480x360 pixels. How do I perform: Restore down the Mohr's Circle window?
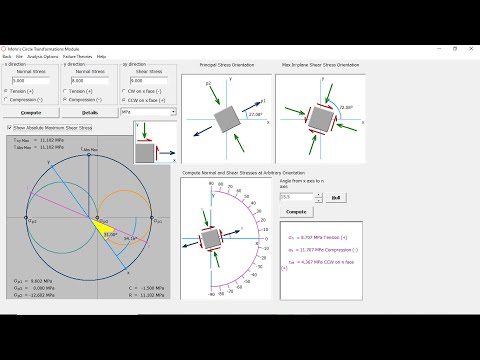click(455, 49)
